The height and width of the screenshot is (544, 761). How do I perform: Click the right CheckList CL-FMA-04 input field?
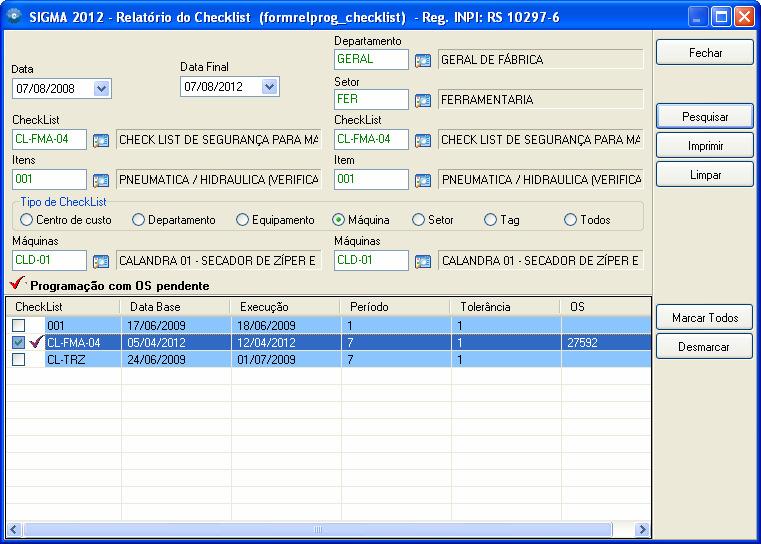click(371, 139)
